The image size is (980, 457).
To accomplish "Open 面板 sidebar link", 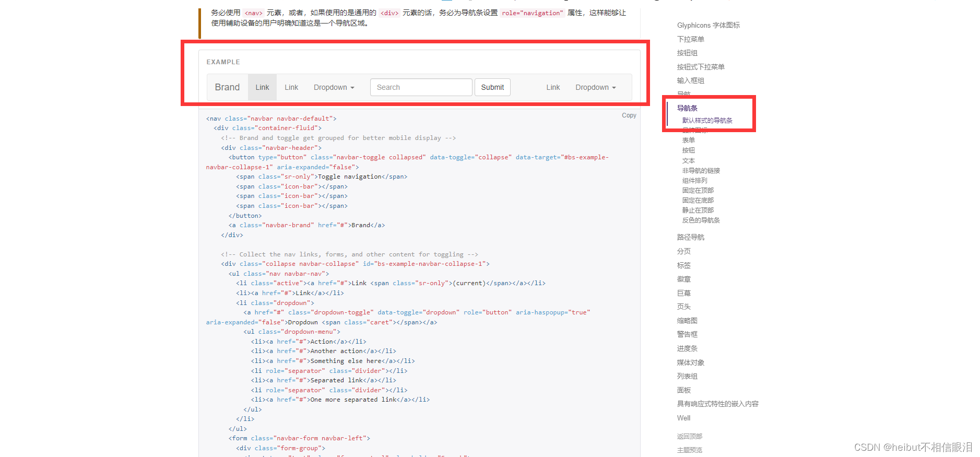I will pos(683,390).
